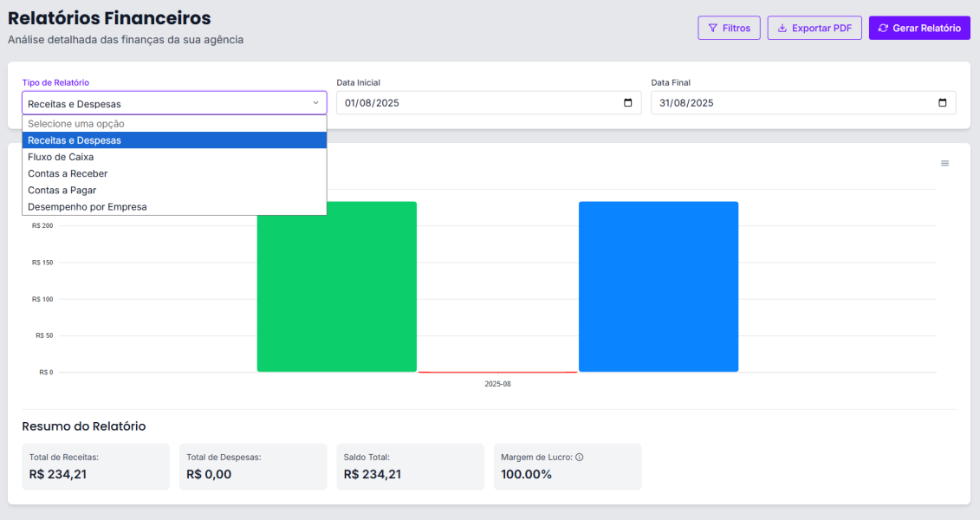Open the Data Final calendar picker icon
980x520 pixels.
pos(941,102)
